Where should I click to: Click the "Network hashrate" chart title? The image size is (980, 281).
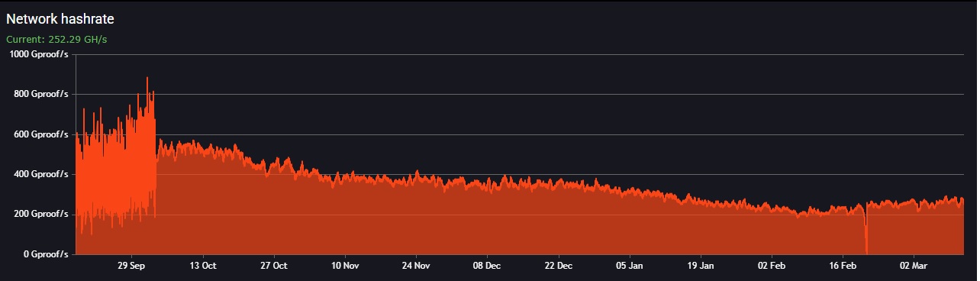pos(60,19)
